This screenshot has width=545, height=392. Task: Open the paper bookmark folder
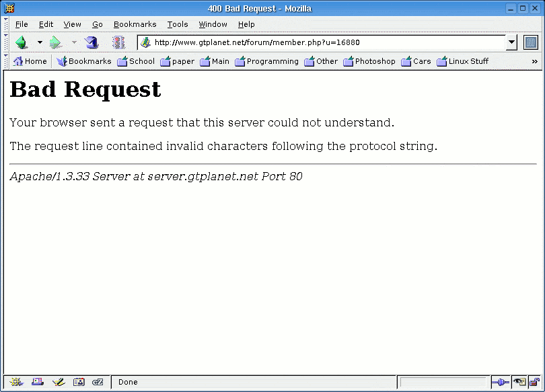[x=177, y=61]
